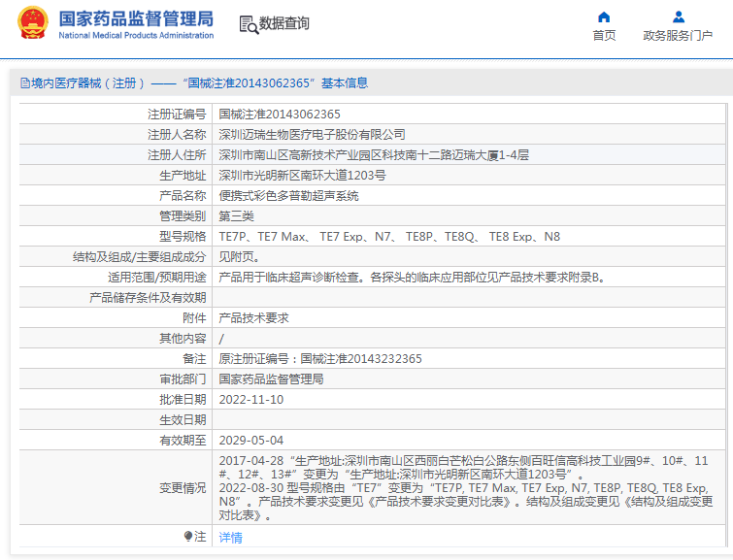Click the 注册证编号 row label
Viewport: 733px width, 560px height.
[177, 115]
